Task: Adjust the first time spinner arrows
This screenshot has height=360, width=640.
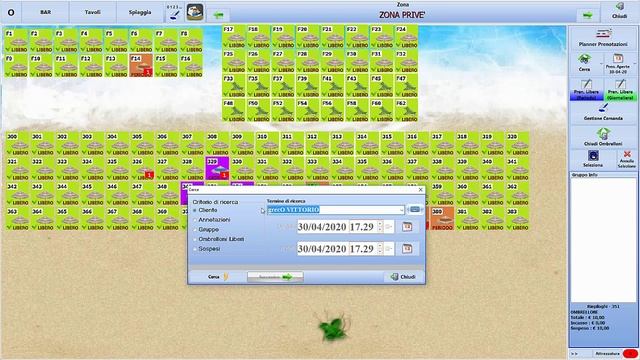Action: [380, 227]
